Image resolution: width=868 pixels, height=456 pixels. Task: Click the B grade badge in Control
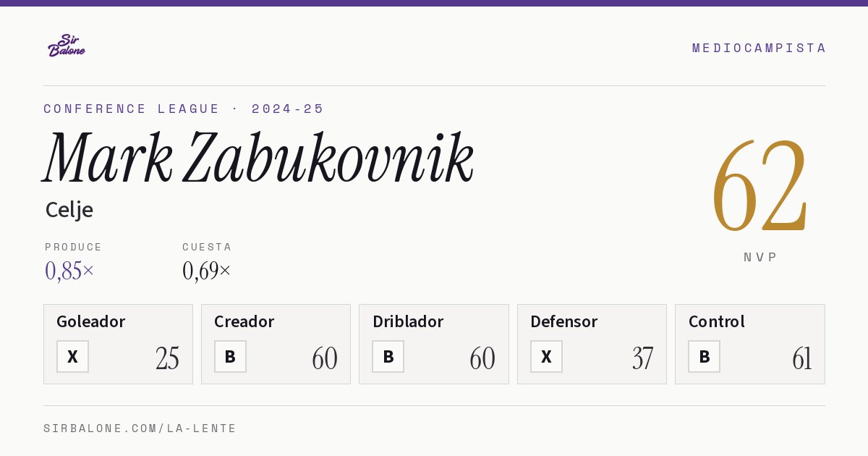click(704, 356)
